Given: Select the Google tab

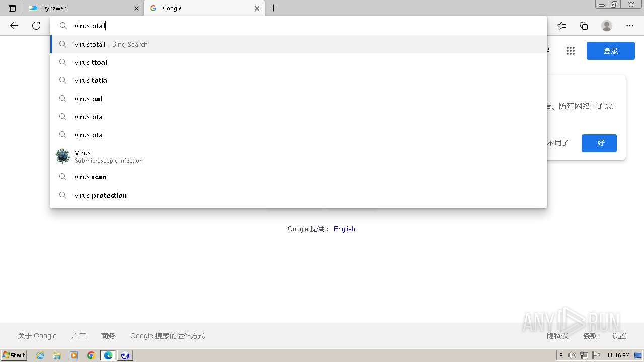Looking at the screenshot, I should 204,8.
